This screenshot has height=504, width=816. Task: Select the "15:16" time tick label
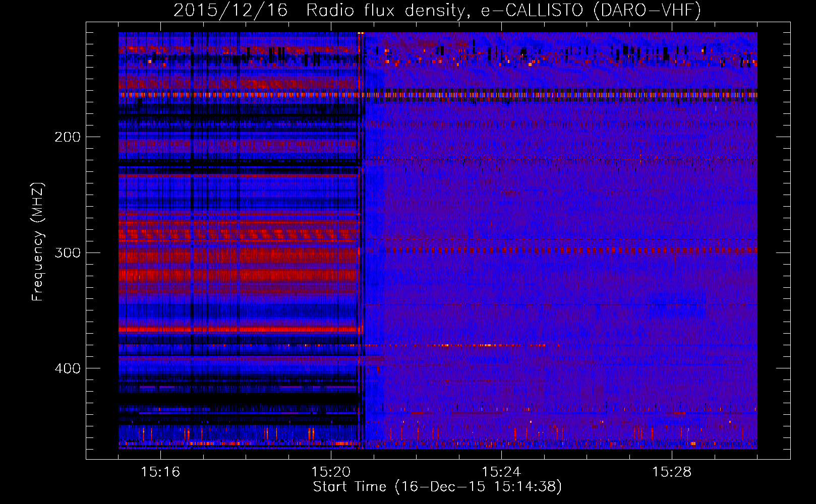160,472
